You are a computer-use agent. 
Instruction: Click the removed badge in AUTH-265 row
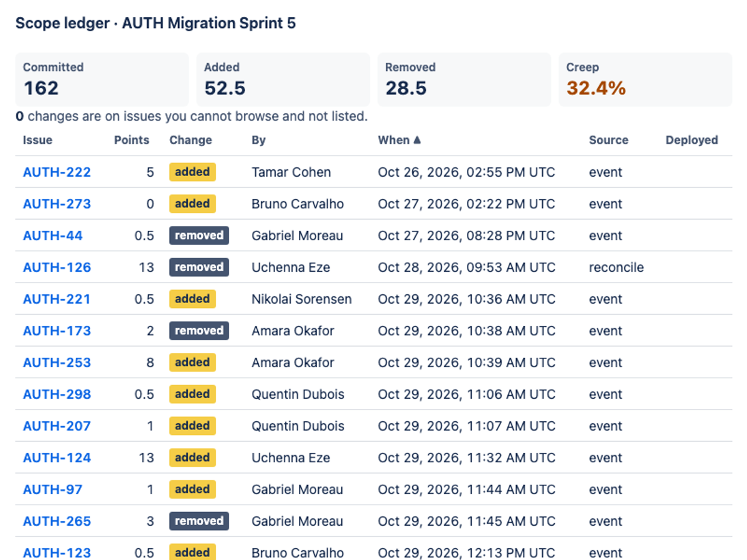click(199, 521)
